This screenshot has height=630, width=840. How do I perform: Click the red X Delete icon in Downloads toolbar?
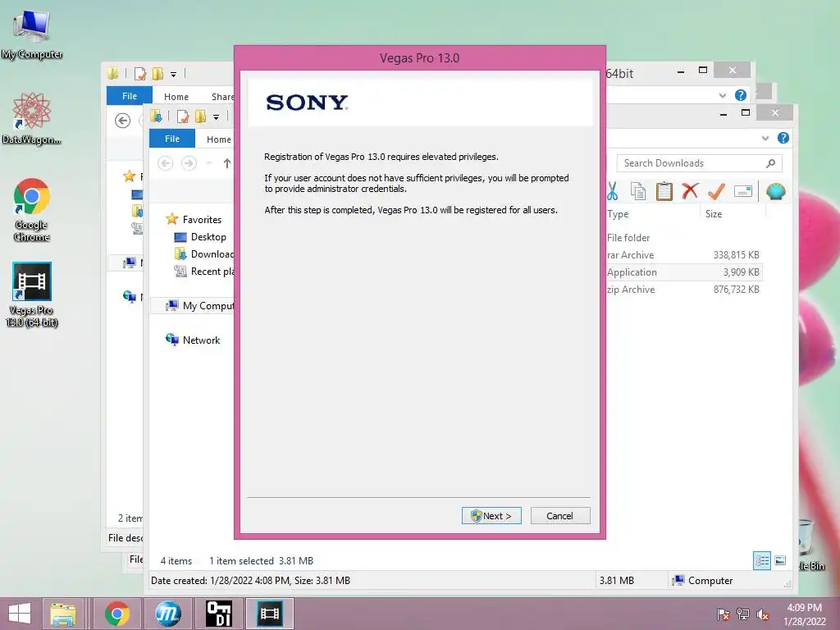[x=690, y=190]
